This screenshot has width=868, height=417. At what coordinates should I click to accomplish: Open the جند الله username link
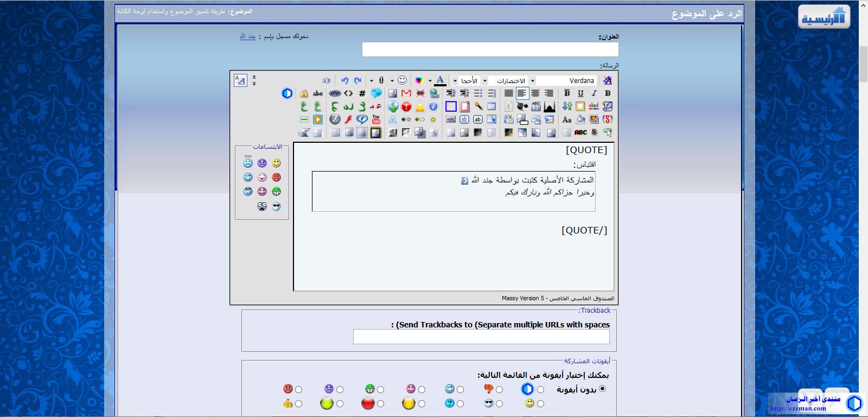247,36
